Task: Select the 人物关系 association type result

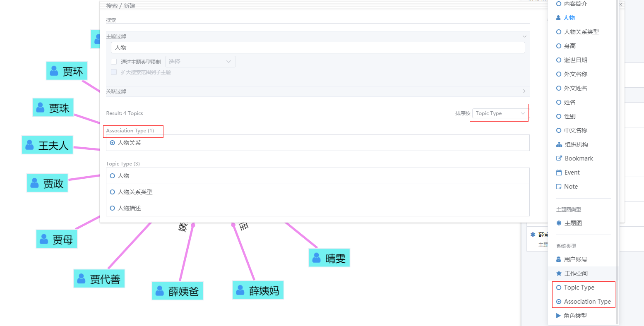Action: click(x=129, y=143)
